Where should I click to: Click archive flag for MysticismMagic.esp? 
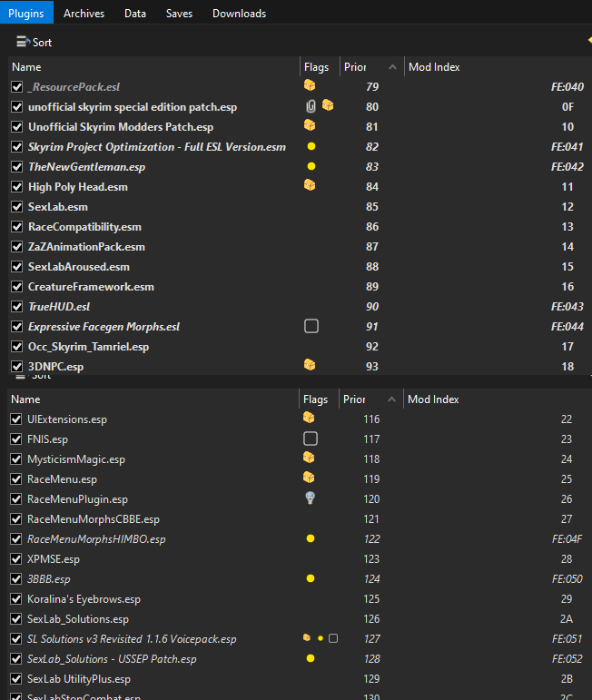point(309,458)
